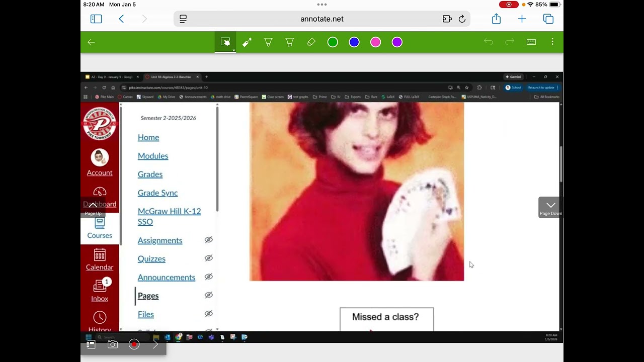
Task: Open the extensions icon in address bar
Action: [447, 19]
